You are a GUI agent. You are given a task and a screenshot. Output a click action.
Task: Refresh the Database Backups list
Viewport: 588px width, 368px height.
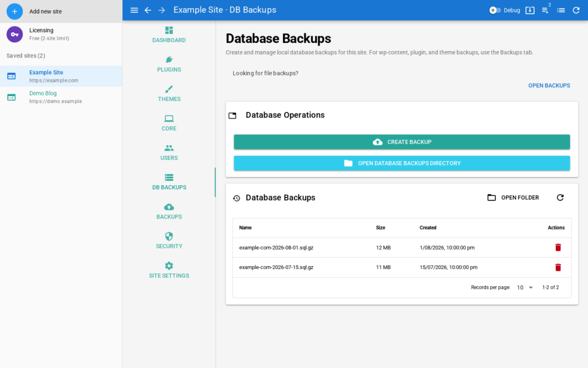click(560, 198)
